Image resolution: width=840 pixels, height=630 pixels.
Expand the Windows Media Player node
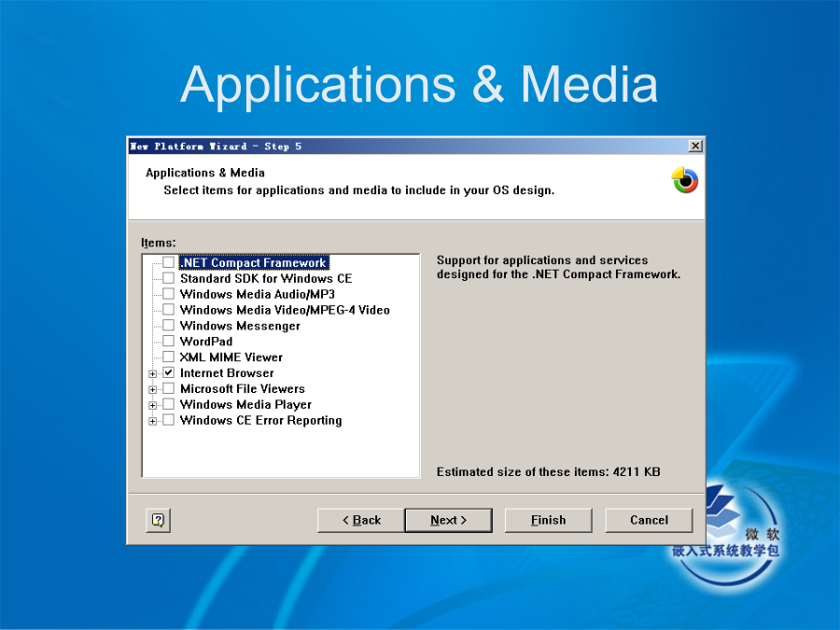(153, 406)
